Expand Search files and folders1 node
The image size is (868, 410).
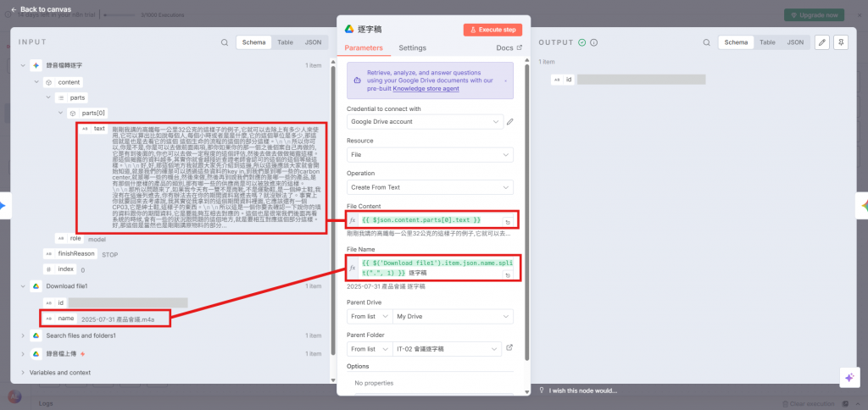click(x=23, y=335)
